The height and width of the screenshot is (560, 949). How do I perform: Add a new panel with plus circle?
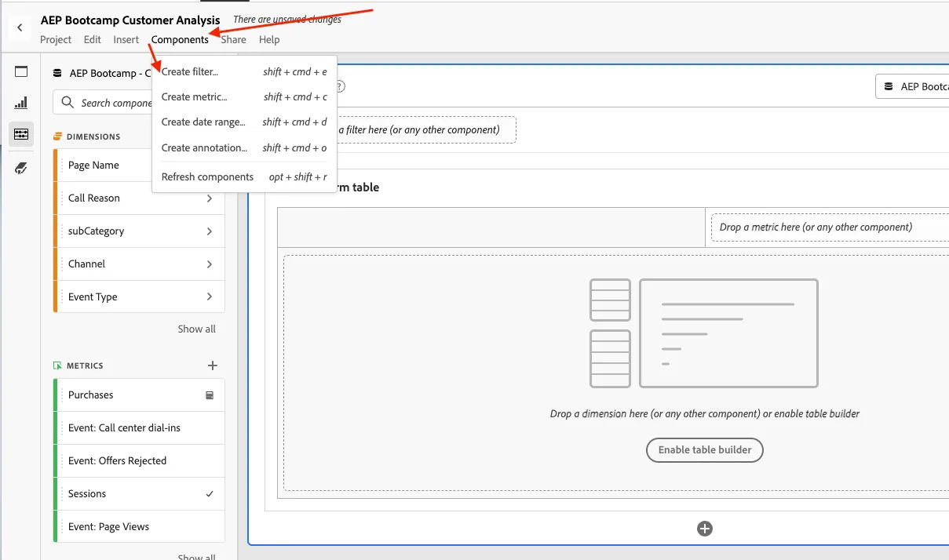tap(705, 529)
